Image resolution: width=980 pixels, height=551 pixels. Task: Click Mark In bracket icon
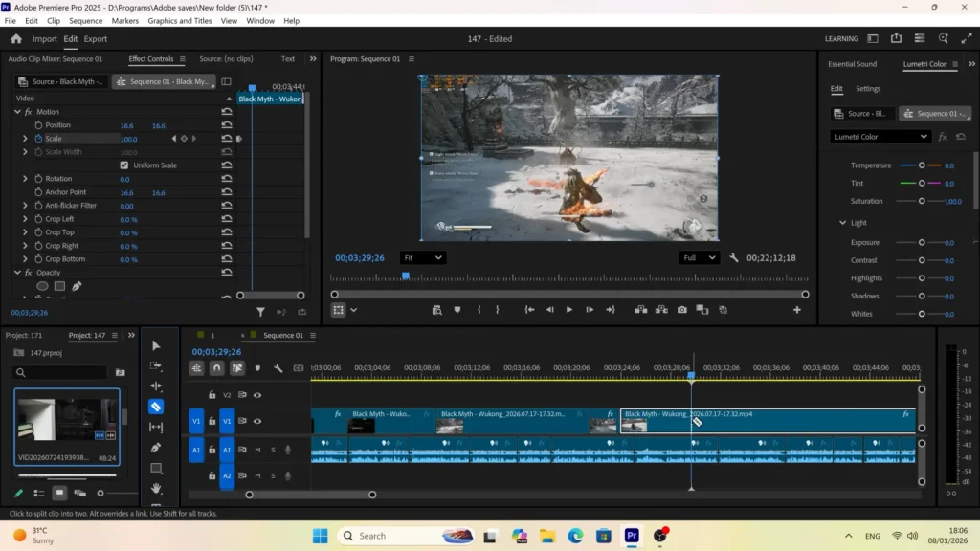pos(479,310)
